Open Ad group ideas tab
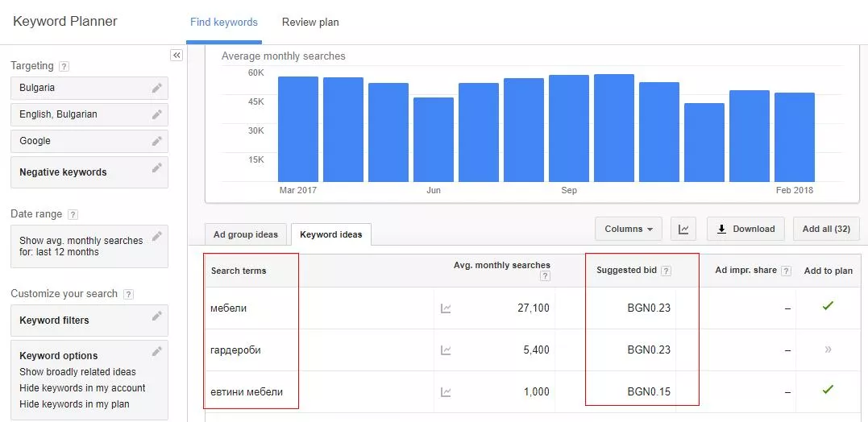 [x=246, y=234]
